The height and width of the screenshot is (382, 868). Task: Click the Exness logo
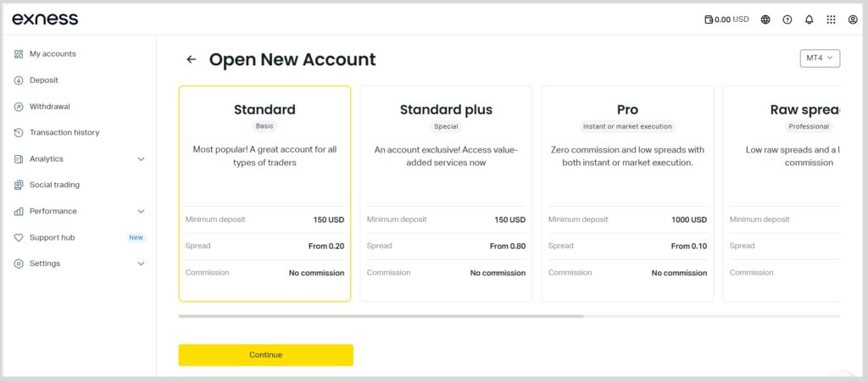[45, 19]
